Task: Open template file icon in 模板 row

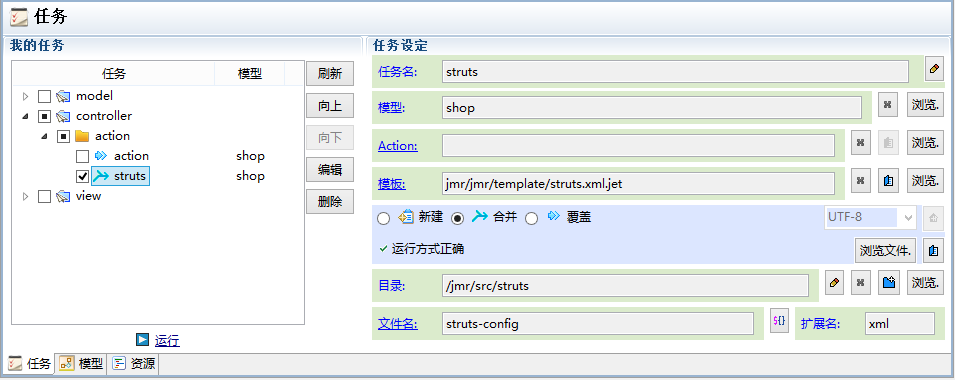Action: tap(887, 181)
